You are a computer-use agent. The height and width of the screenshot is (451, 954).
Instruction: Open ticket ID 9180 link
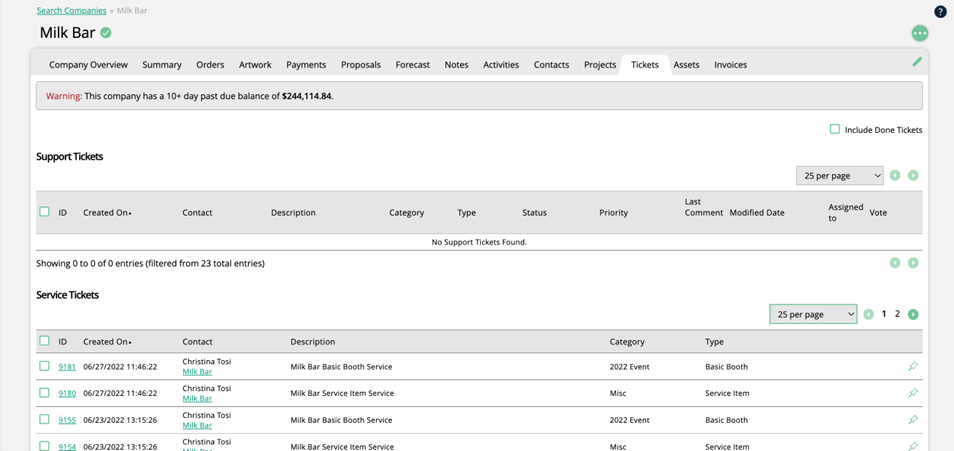pos(67,393)
